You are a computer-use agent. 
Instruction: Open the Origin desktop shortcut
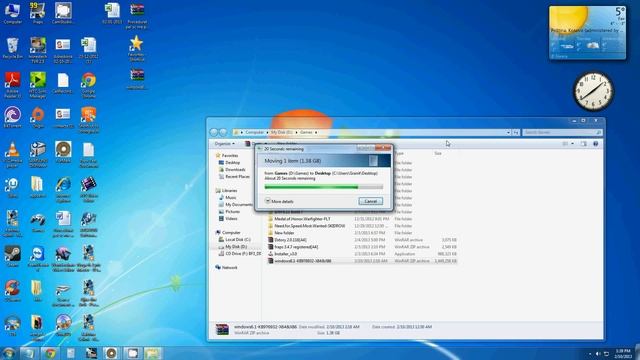38,118
